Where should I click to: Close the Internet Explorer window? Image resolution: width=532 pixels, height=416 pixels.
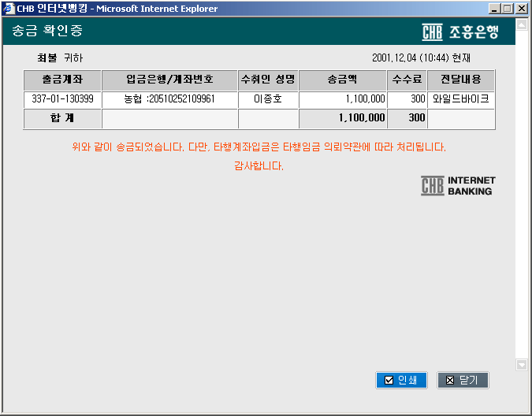(522, 9)
